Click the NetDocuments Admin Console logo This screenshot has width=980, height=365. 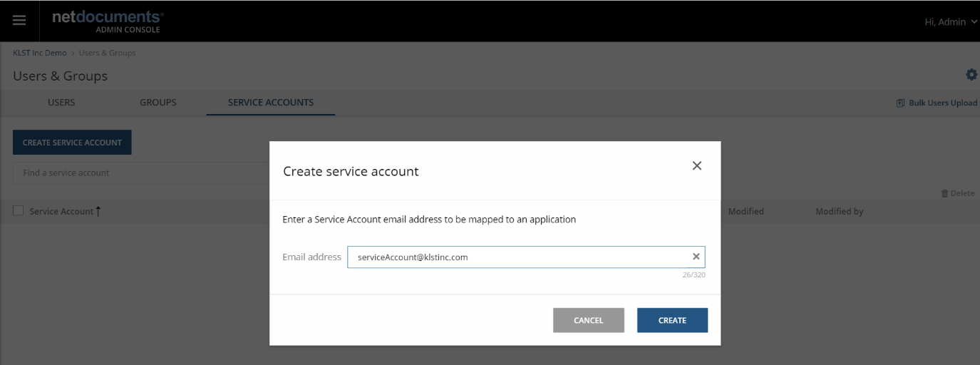107,21
